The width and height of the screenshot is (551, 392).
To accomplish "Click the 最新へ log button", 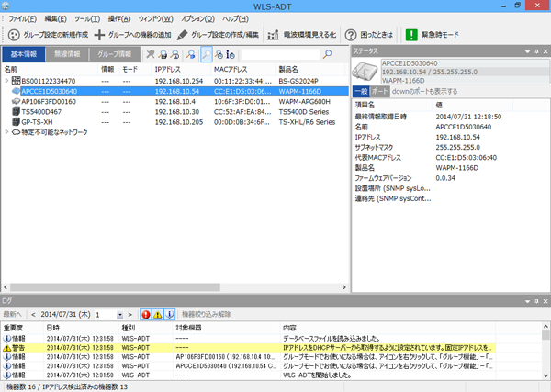I will point(17,314).
